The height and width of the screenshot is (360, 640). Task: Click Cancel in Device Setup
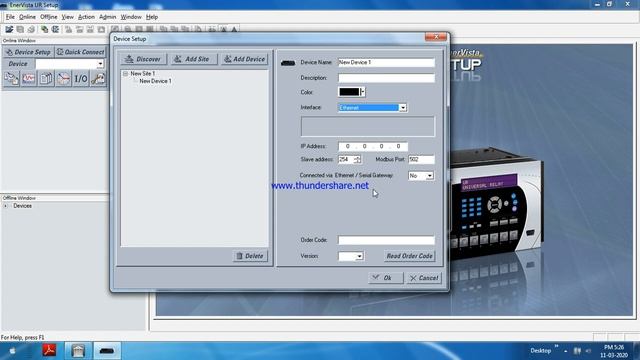pos(424,278)
